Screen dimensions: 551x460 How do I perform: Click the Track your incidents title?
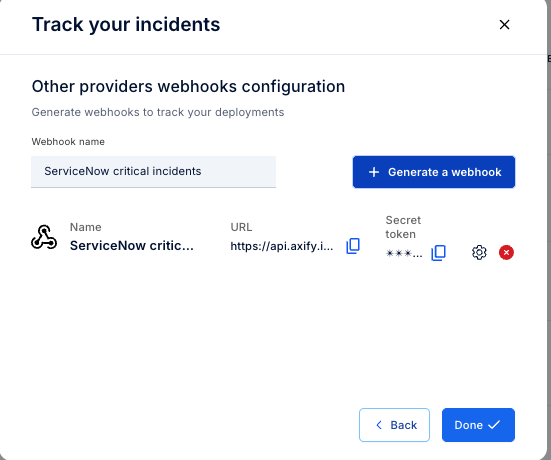(126, 25)
